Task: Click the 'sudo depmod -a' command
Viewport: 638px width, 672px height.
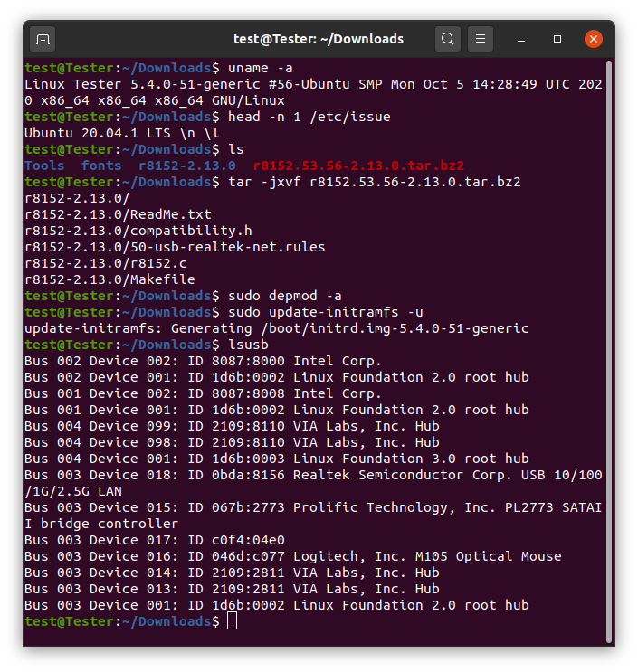Action: [x=285, y=296]
